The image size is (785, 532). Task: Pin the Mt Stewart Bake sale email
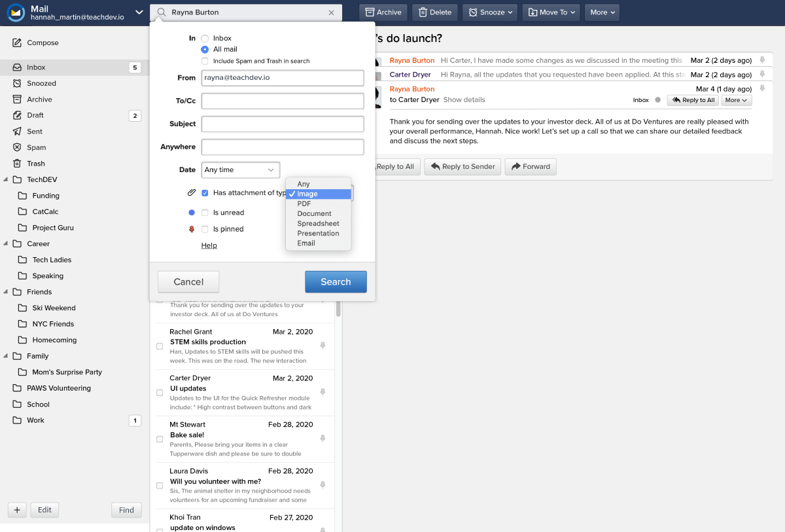pos(323,438)
